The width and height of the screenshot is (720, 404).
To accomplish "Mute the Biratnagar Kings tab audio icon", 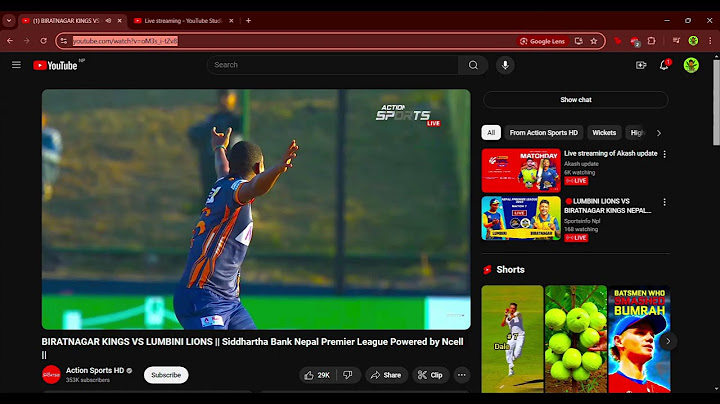I will point(108,21).
